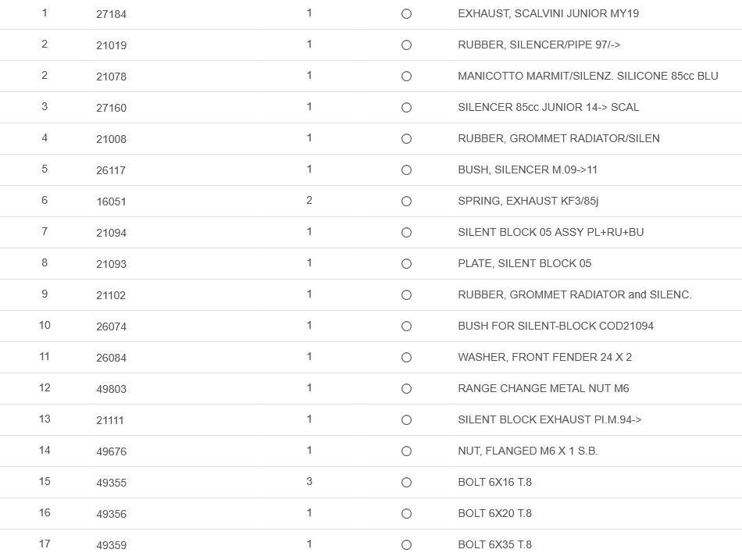Viewport: 742px width, 560px height.
Task: Select the radio circle for EXHAUST, SCALVINI JUNIOR MY19
Action: [406, 14]
